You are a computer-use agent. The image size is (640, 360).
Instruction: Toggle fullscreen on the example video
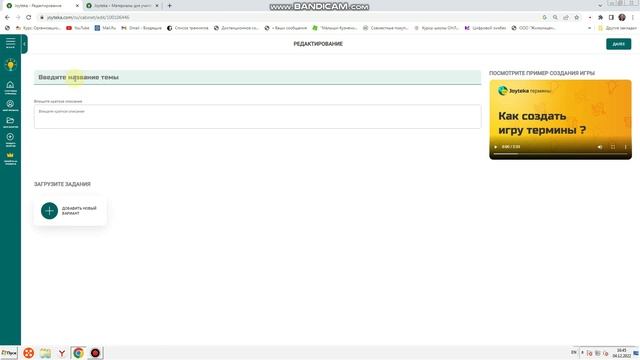pyautogui.click(x=613, y=147)
